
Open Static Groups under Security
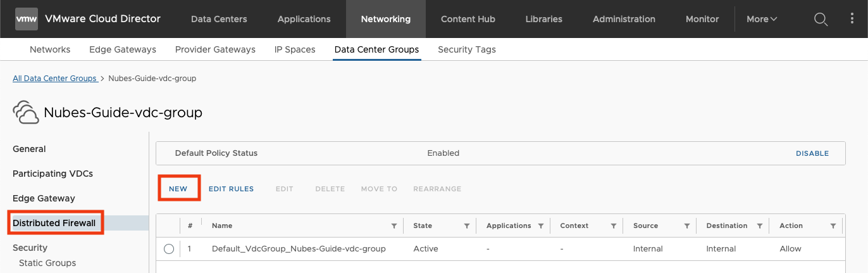pyautogui.click(x=47, y=263)
